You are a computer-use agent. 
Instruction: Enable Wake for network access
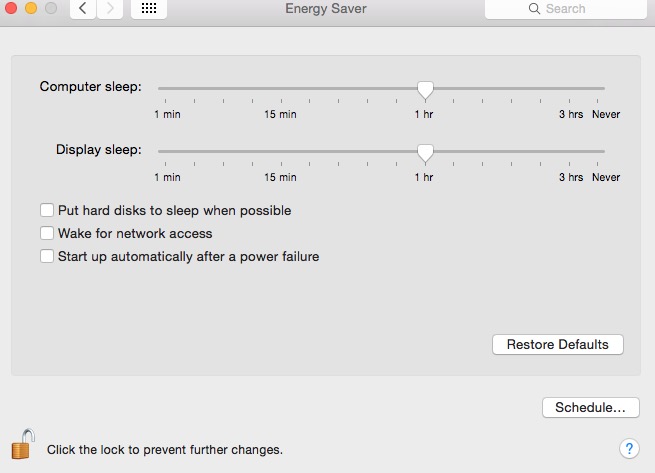click(47, 234)
